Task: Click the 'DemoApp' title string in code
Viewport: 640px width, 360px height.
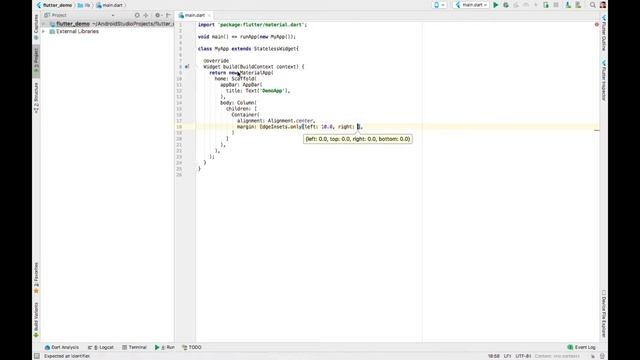Action: (x=272, y=91)
